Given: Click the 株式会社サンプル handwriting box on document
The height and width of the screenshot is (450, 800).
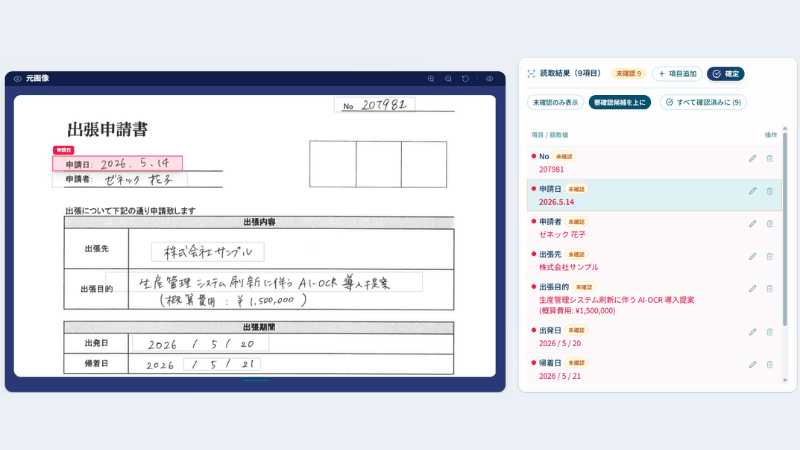Looking at the screenshot, I should [x=208, y=252].
